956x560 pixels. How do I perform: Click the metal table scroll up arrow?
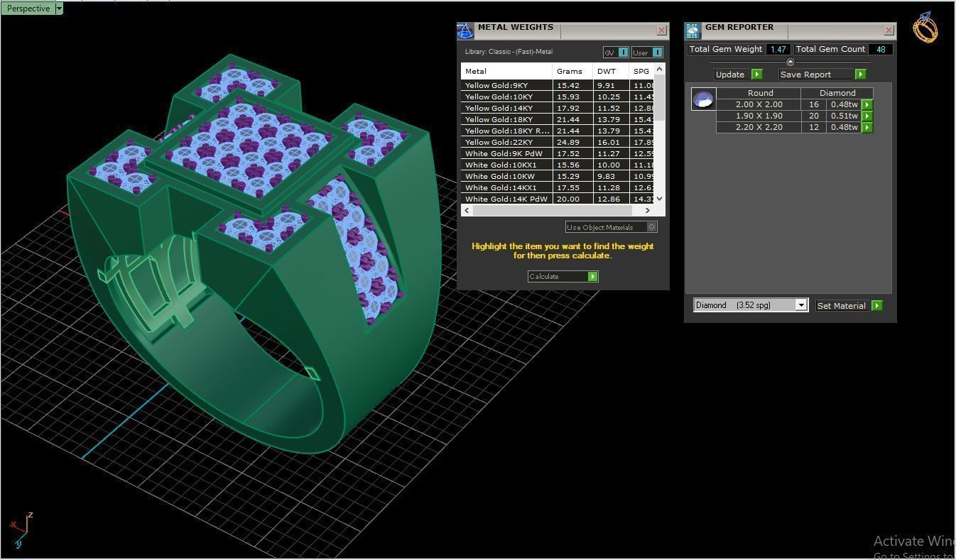coord(659,69)
